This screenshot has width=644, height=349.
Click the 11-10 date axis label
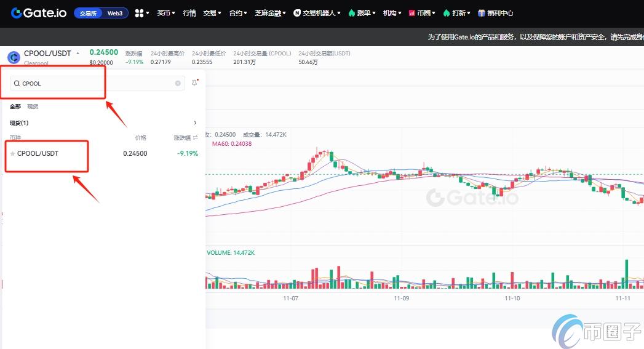tap(512, 298)
